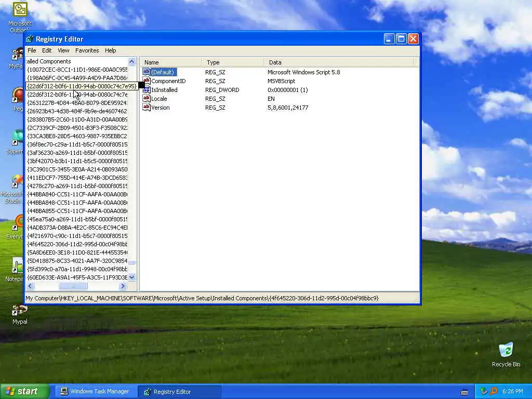This screenshot has width=532, height=399.
Task: Select key {33CA3BE8-28D5-4603-9887
Action: click(x=77, y=136)
